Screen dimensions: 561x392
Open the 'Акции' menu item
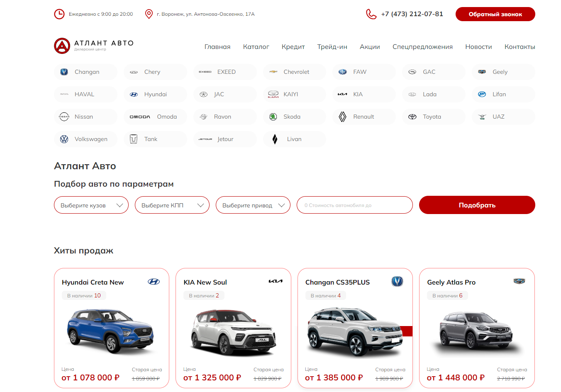click(x=370, y=47)
